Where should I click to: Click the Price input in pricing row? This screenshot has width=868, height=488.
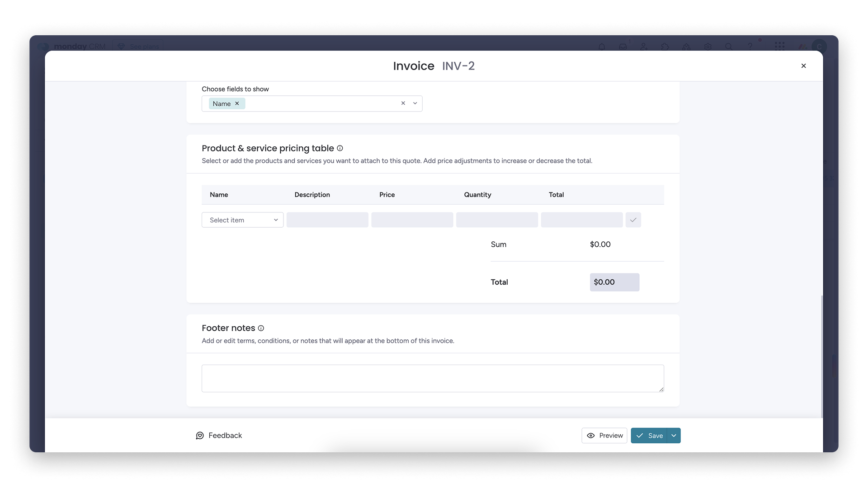[x=412, y=220]
